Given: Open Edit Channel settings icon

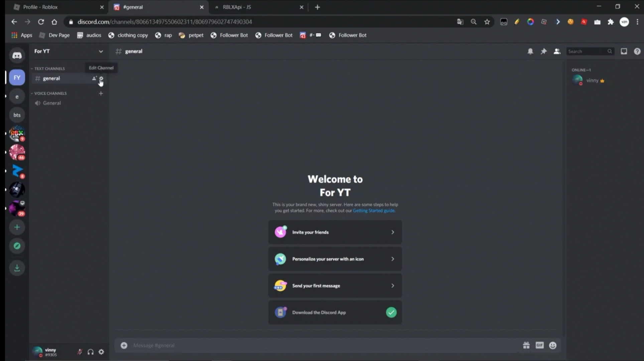Looking at the screenshot, I should tap(101, 78).
